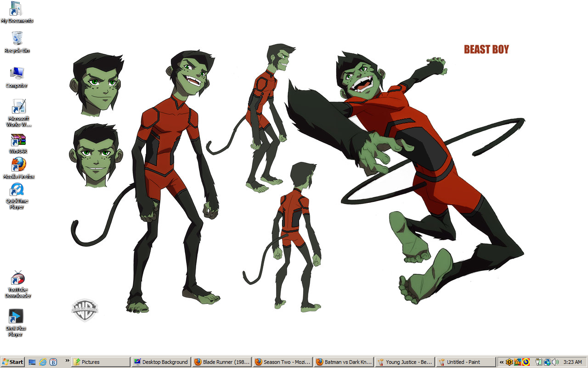Switch to Batman vs Dark Knight taskbar window

[344, 362]
